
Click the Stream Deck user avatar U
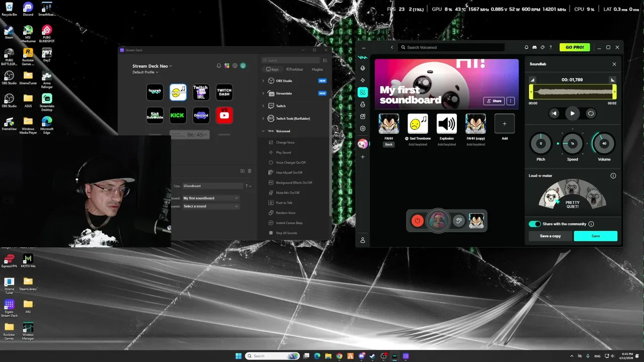tap(243, 66)
